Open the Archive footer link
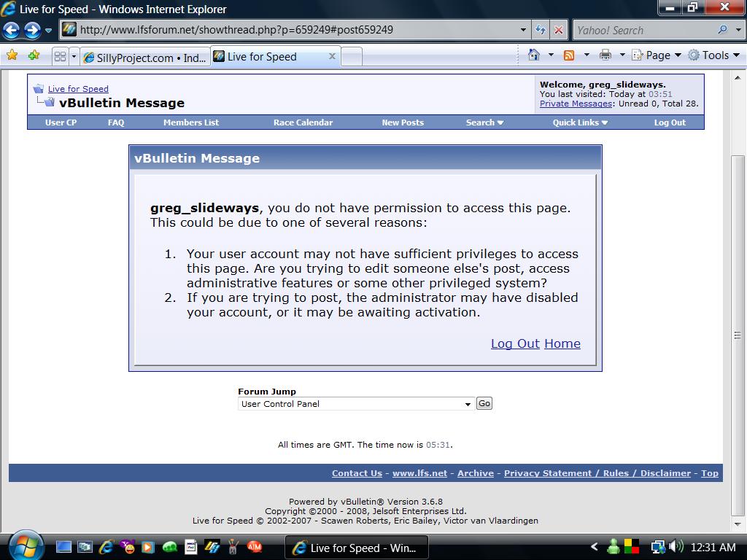 coord(476,472)
